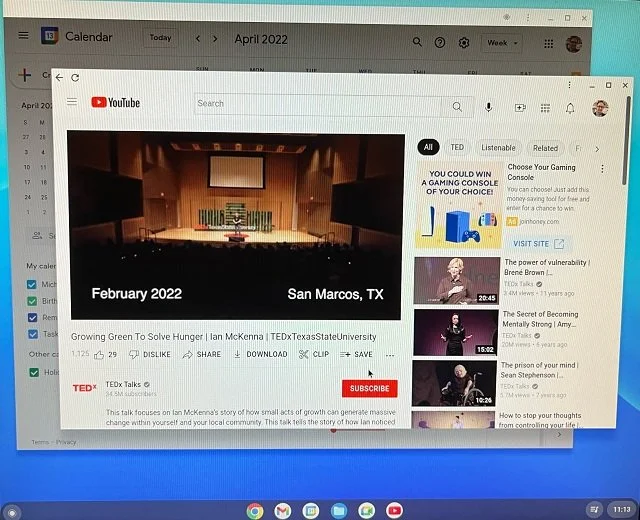Open the YouTube window three-dot menu
The height and width of the screenshot is (520, 640).
point(569,85)
